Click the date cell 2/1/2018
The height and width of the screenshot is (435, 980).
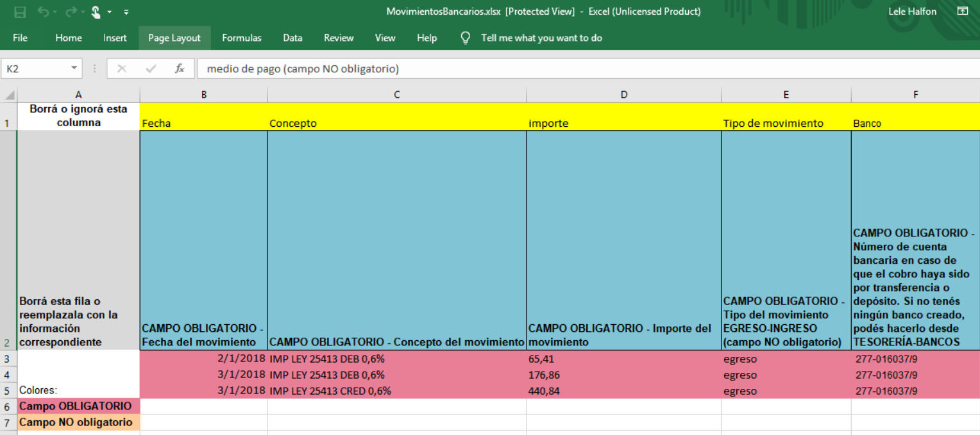(204, 359)
